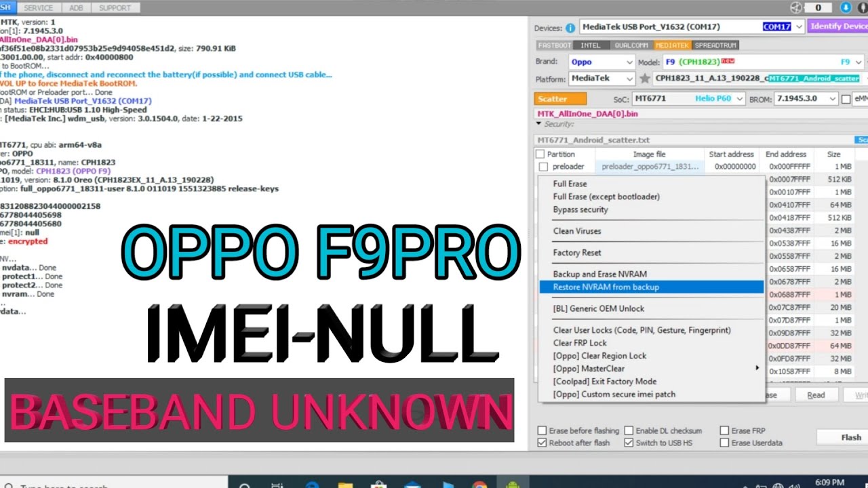The image size is (868, 488).
Task: Switch to the SPREADTRUM platform tab
Action: [715, 45]
